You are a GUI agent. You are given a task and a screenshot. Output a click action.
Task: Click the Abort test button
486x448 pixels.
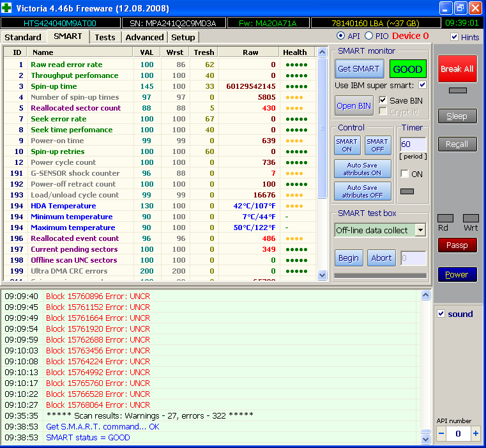[381, 258]
